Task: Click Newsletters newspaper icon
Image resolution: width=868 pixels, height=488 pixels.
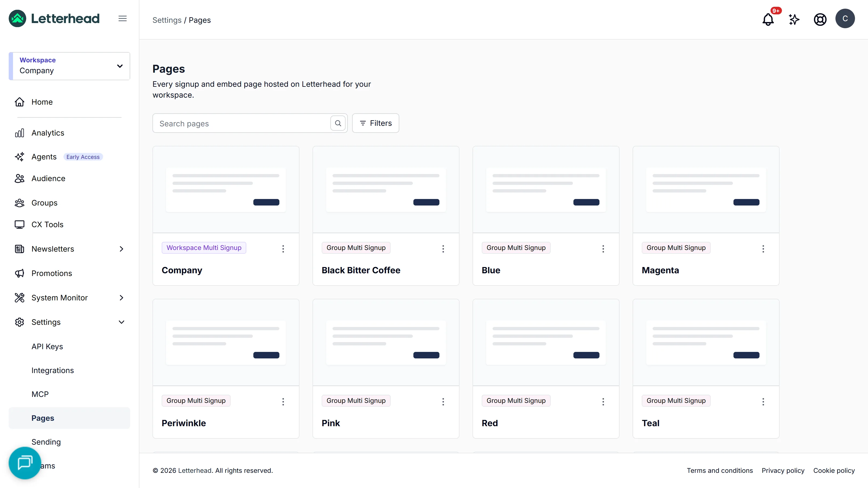Action: coord(20,249)
